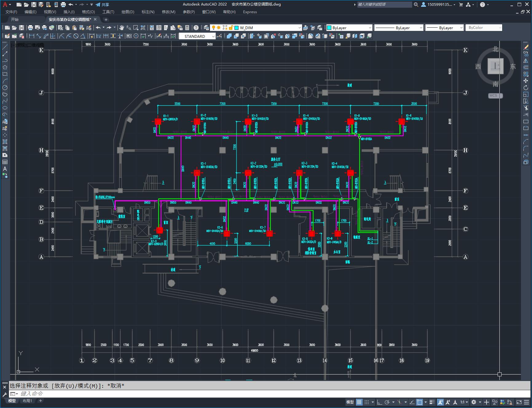Viewport: 532px width, 408px height.
Task: Select the Move tool in modify toolbar
Action: point(526,81)
